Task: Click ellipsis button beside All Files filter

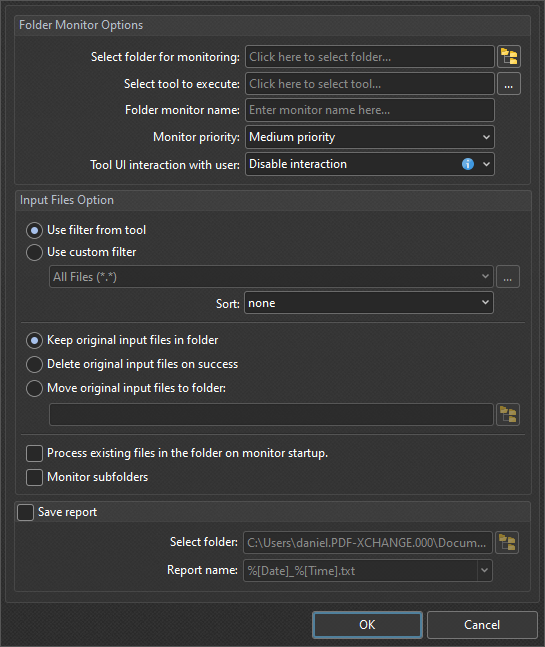Action: click(x=507, y=277)
